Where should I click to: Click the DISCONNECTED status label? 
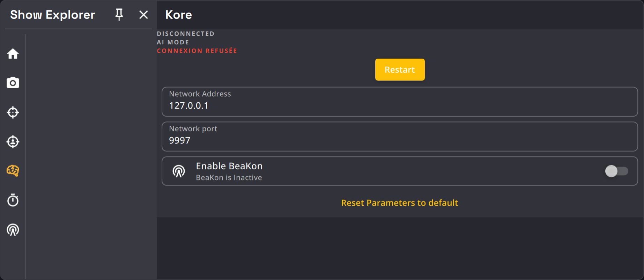click(186, 34)
